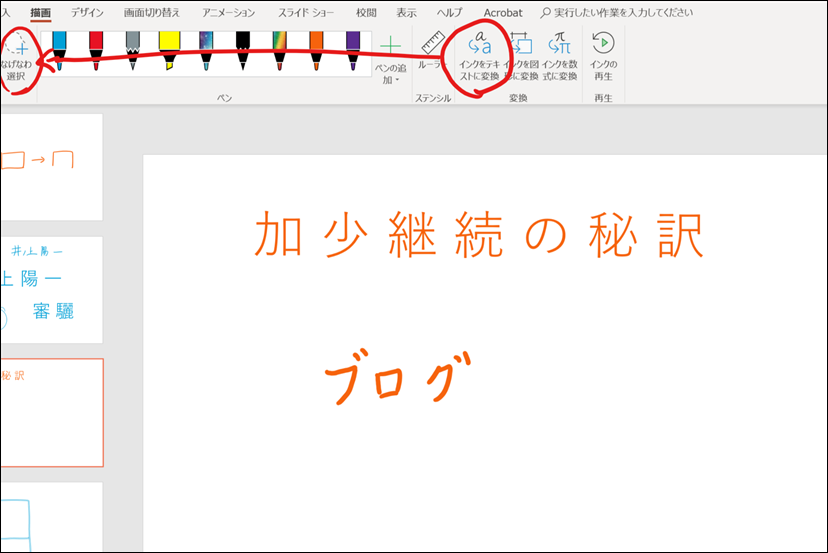Pick the light blue pen
The height and width of the screenshot is (553, 828).
tap(59, 51)
